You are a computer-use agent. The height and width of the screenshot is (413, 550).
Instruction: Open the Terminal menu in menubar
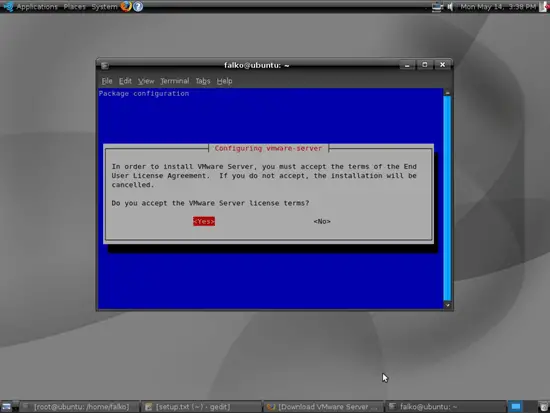(x=175, y=81)
